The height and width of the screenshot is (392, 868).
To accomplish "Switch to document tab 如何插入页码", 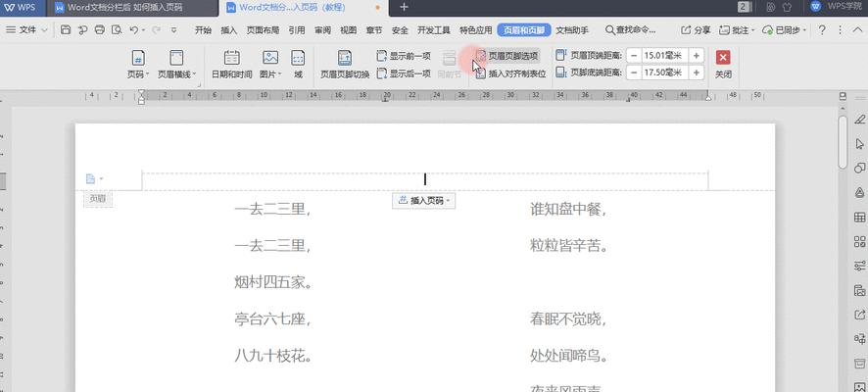I will point(131,8).
